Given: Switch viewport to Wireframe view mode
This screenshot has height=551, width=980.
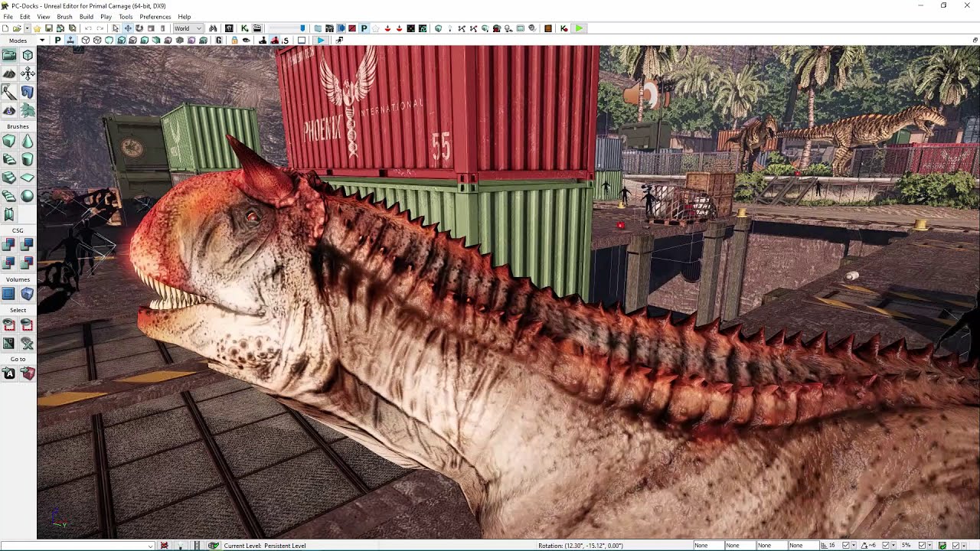Looking at the screenshot, I should point(97,40).
